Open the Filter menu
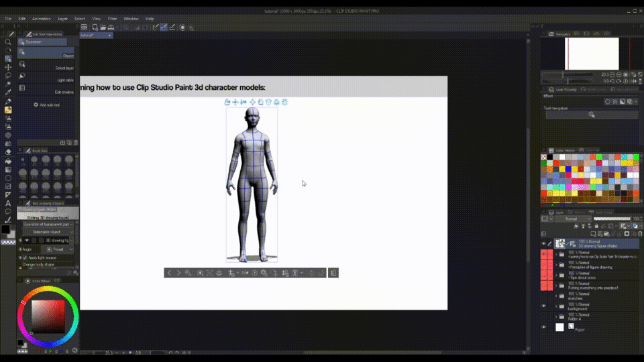The width and height of the screenshot is (644, 362). [112, 19]
